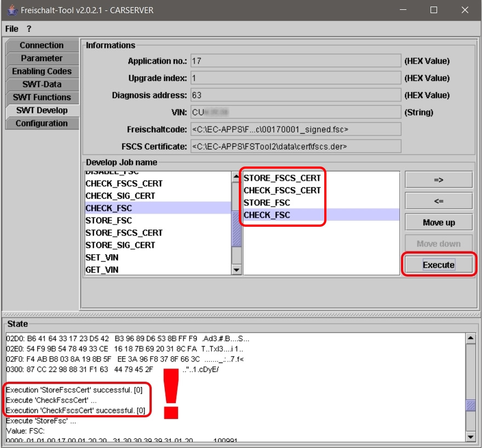The width and height of the screenshot is (482, 448).
Task: Open the File menu
Action: point(12,29)
